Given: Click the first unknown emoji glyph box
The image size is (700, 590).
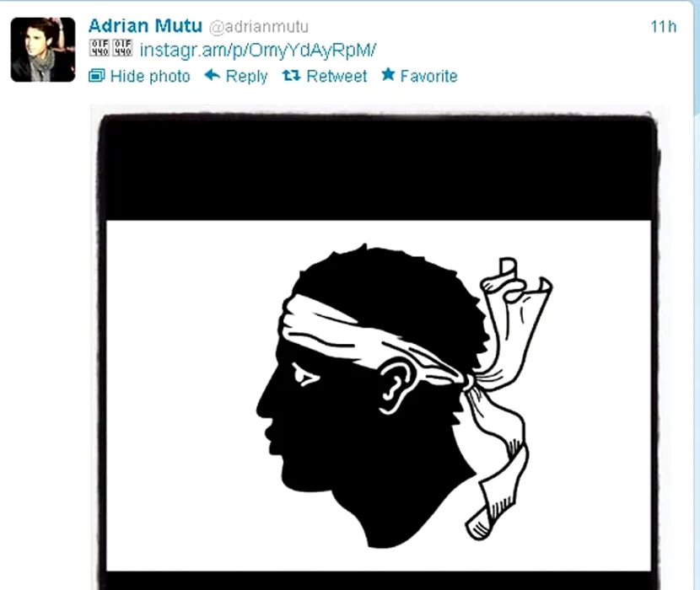Looking at the screenshot, I should pyautogui.click(x=100, y=48).
